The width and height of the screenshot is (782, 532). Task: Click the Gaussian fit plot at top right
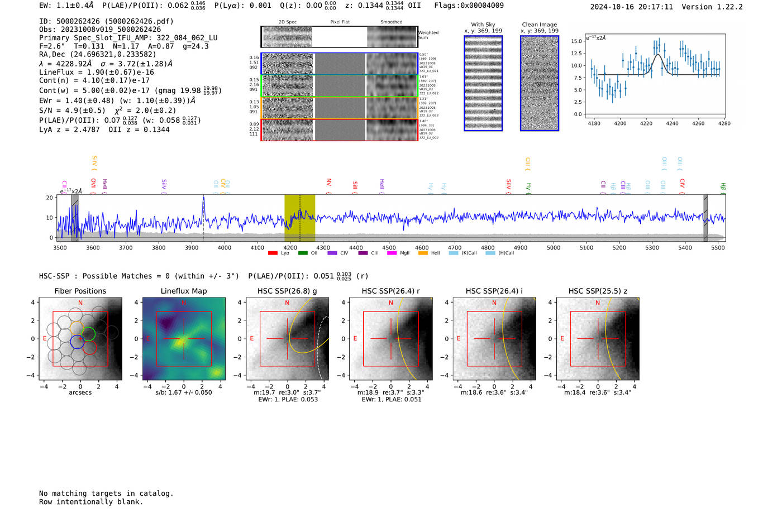(x=655, y=76)
